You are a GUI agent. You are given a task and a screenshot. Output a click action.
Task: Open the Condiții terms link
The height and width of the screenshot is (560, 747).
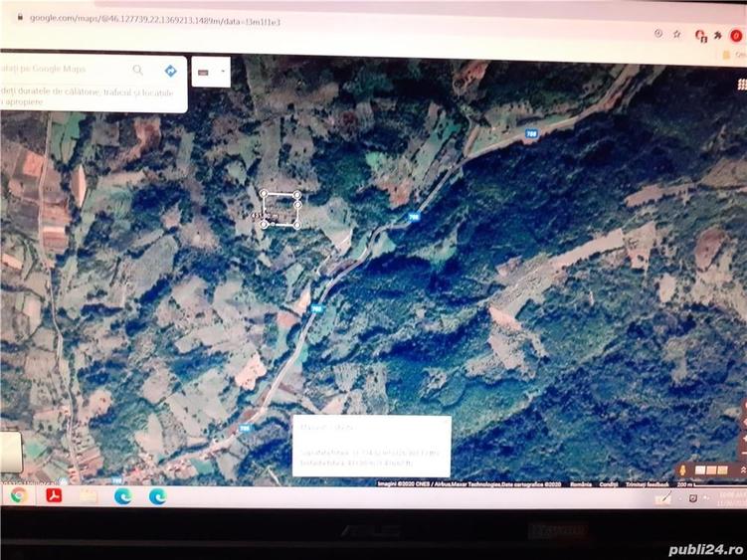pyautogui.click(x=608, y=484)
